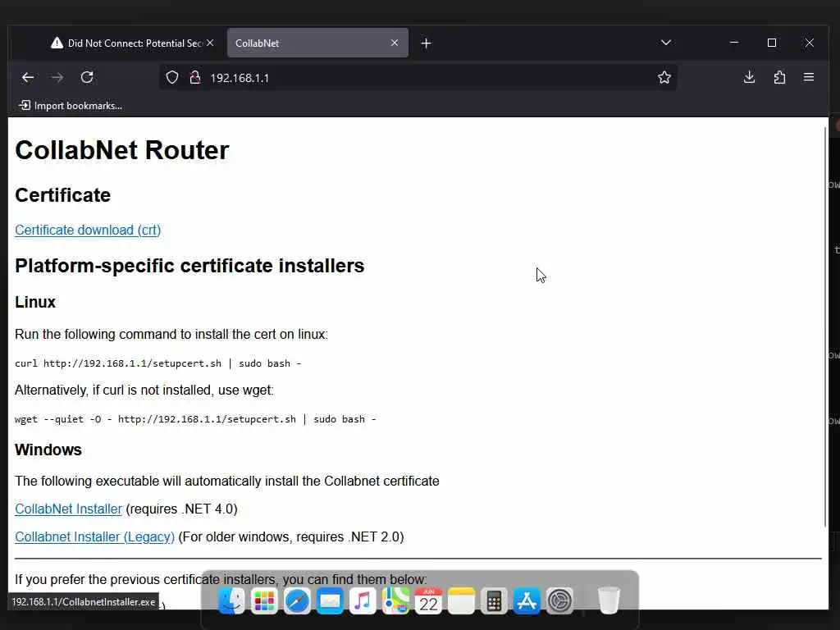
Task: Open Notes from the dock
Action: point(461,600)
